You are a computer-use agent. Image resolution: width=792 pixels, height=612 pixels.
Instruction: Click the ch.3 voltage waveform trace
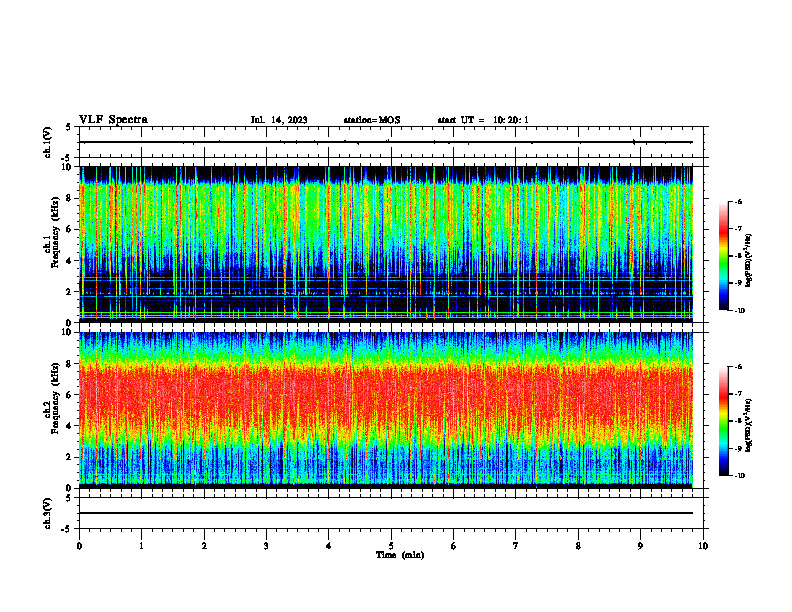click(x=385, y=513)
